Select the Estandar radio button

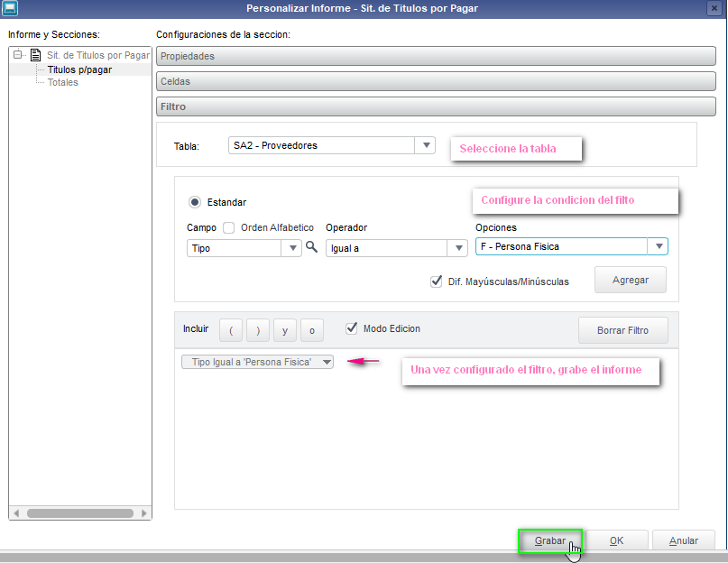click(195, 202)
